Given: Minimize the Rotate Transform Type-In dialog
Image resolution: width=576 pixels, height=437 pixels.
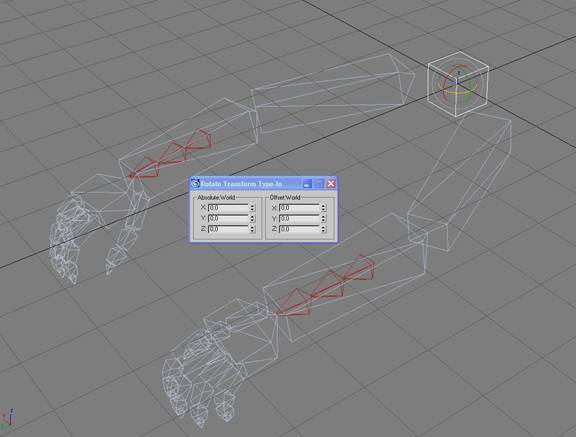Looking at the screenshot, I should [307, 183].
